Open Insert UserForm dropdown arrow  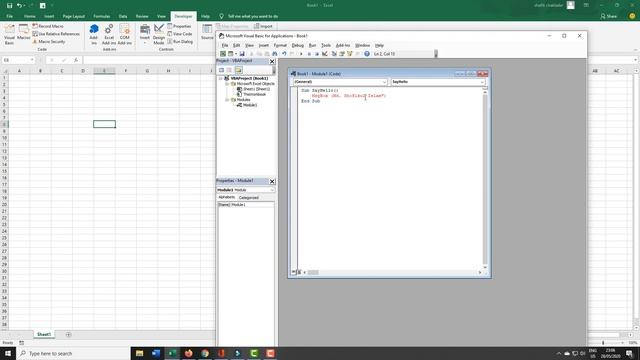[x=236, y=54]
